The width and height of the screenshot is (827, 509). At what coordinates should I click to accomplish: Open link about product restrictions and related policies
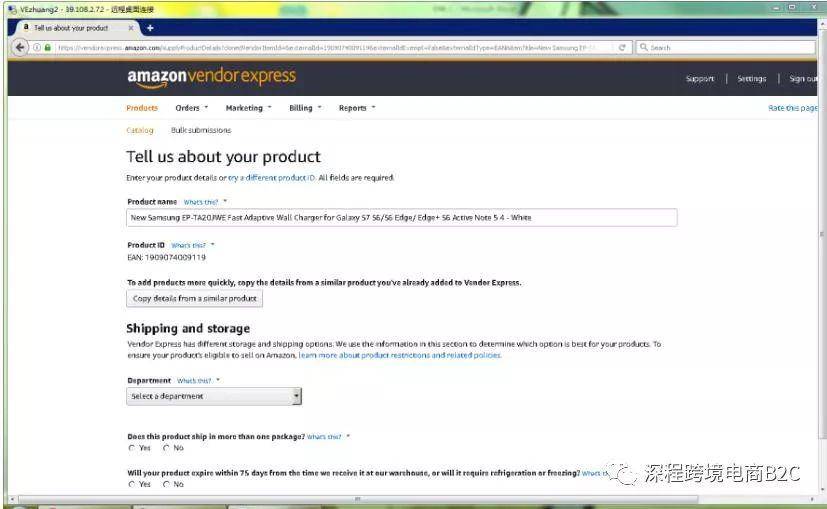coord(400,356)
